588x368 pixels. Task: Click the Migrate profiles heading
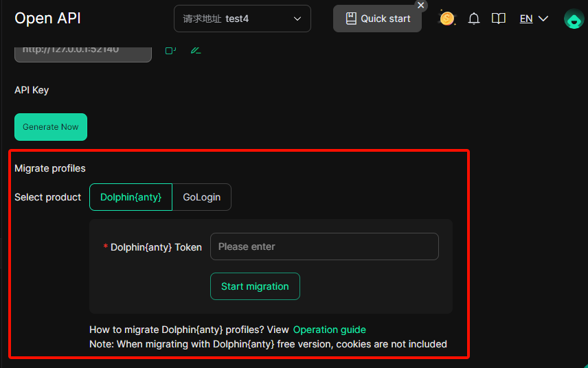[50, 169]
